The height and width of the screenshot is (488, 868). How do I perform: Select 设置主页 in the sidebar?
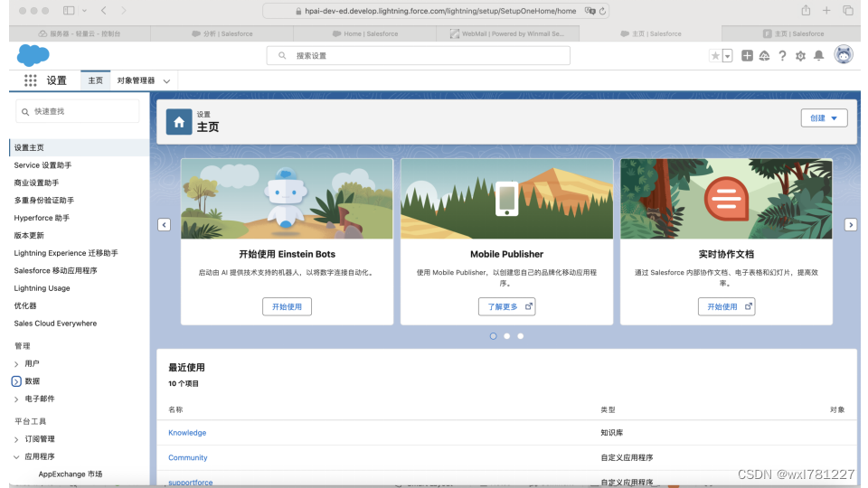[80, 147]
